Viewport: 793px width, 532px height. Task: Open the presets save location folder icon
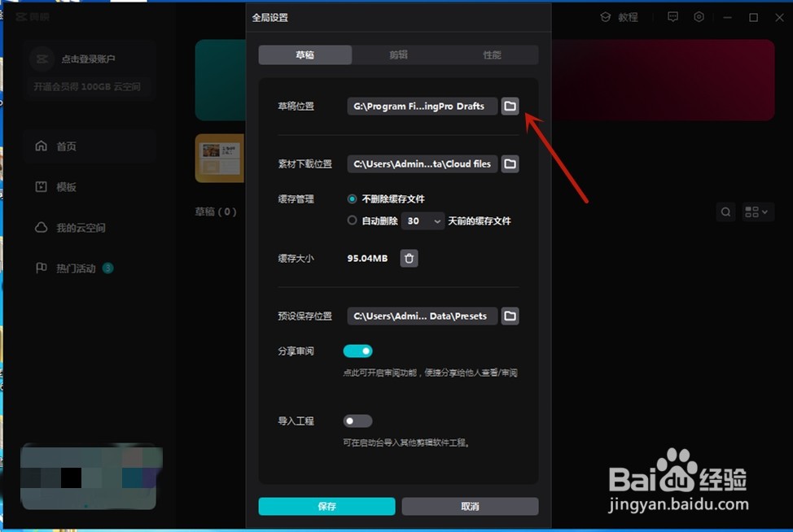point(510,316)
